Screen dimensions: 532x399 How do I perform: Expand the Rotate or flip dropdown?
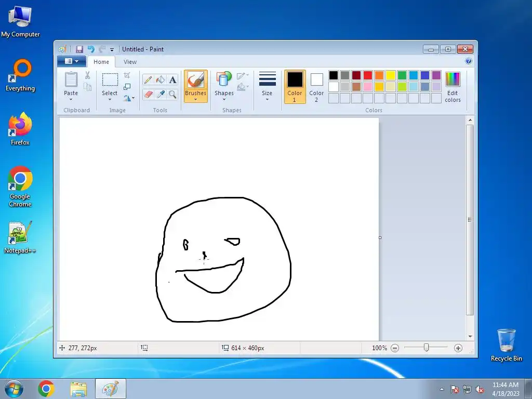129,98
